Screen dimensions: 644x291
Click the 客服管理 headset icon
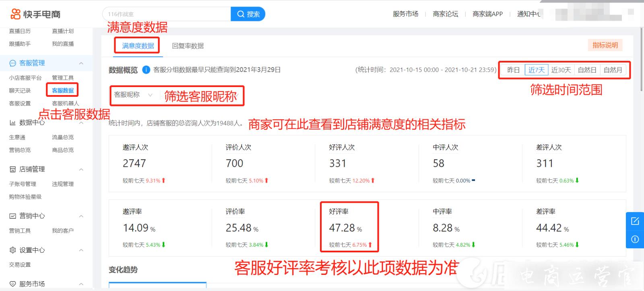12,63
